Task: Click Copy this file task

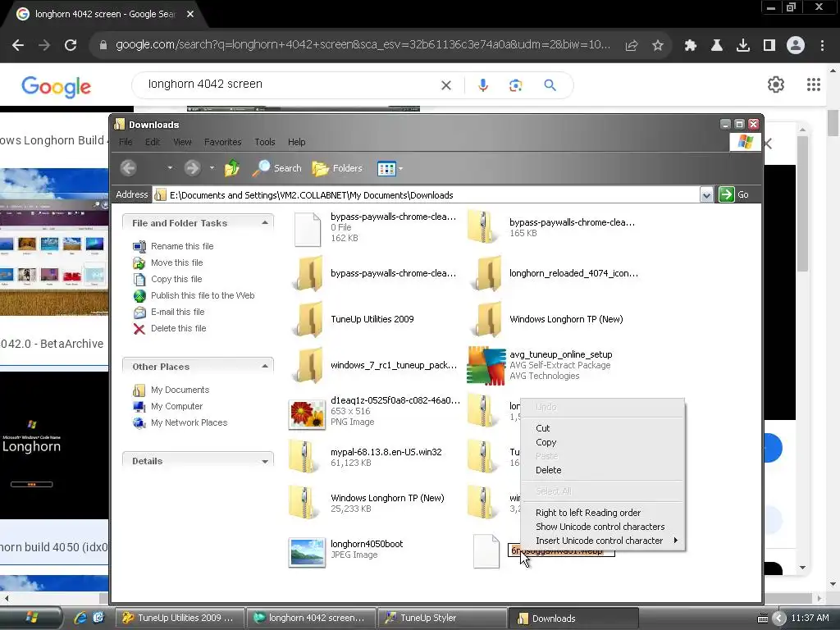Action: pos(176,279)
